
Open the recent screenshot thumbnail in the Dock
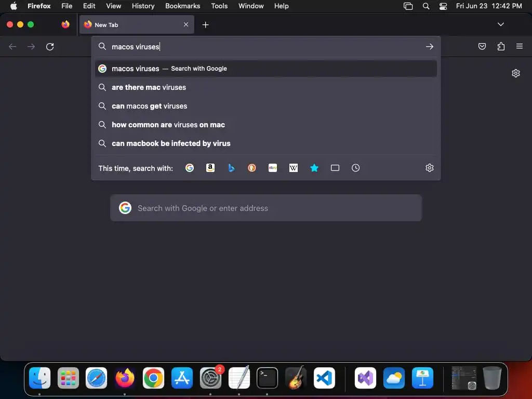pyautogui.click(x=464, y=378)
